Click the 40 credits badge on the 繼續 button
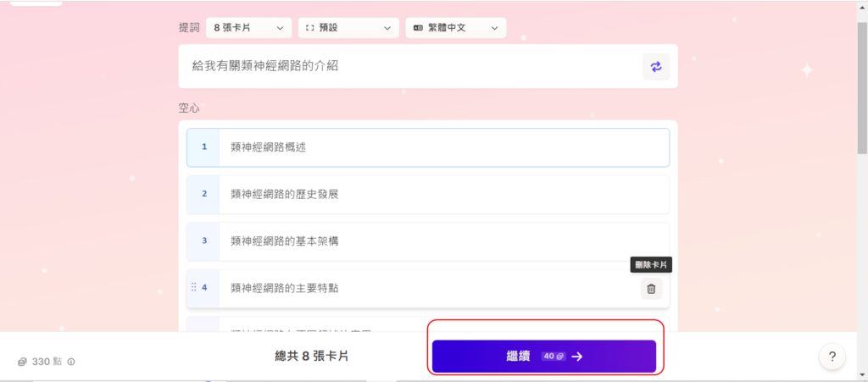Image resolution: width=868 pixels, height=382 pixels. coord(553,357)
